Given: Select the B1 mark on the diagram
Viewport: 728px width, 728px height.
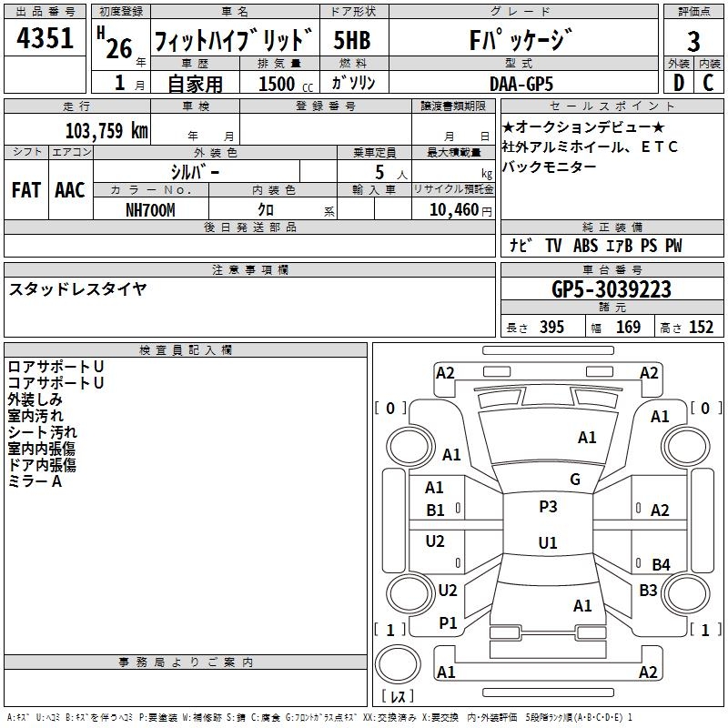Looking at the screenshot, I should pos(436,511).
